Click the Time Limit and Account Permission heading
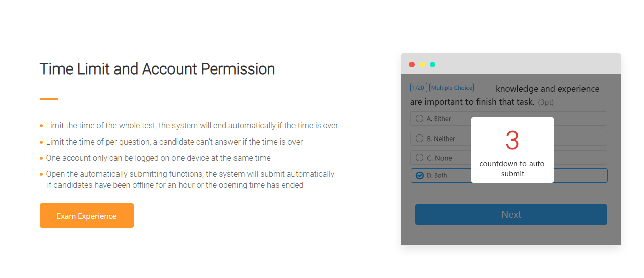Viewport: 644px width, 278px height. click(x=157, y=69)
